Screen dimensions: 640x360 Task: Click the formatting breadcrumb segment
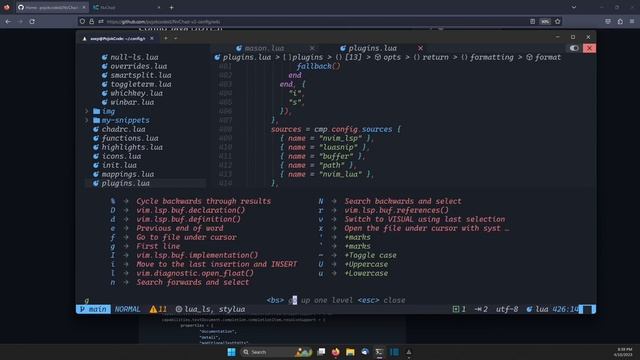pos(491,57)
